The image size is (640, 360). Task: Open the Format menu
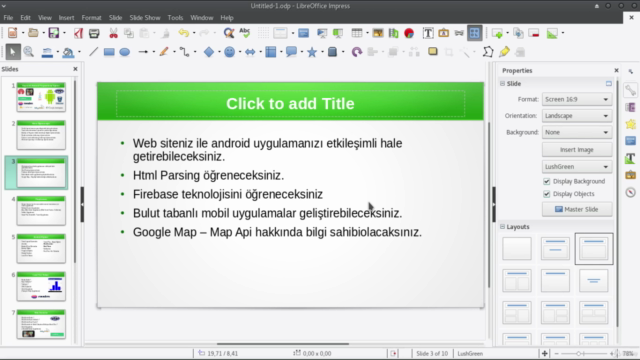click(x=91, y=18)
